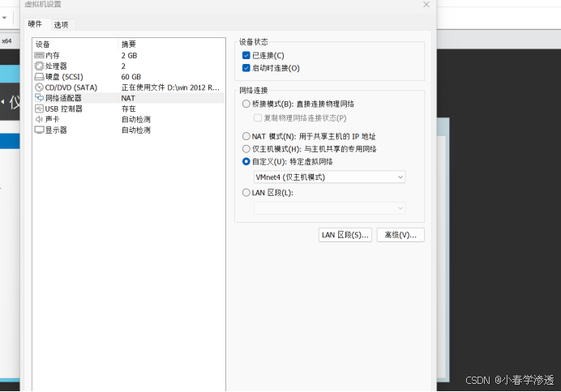Screen dimensions: 561x392
Task: Select 自定义(U) custom network radio button
Action: [246, 161]
